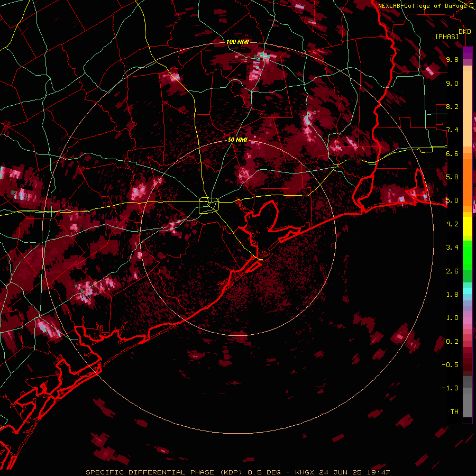Click the [PHAS] units label
This screenshot has height=476, width=476.
[x=447, y=37]
